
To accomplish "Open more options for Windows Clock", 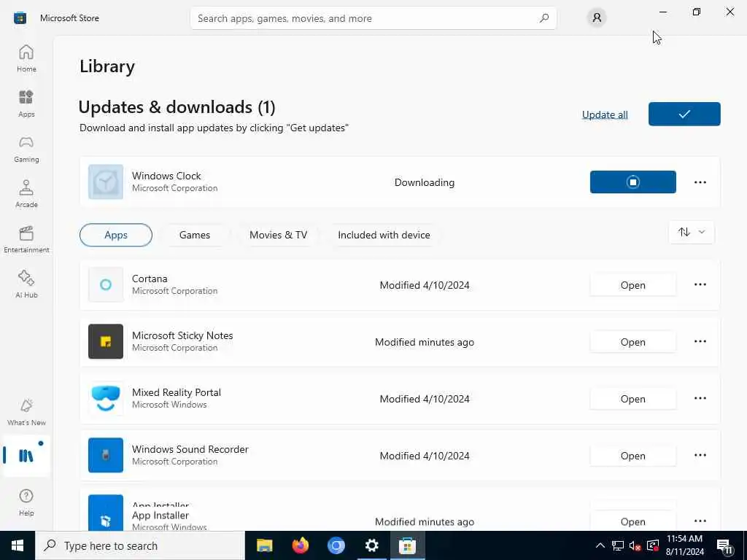I will [x=700, y=182].
